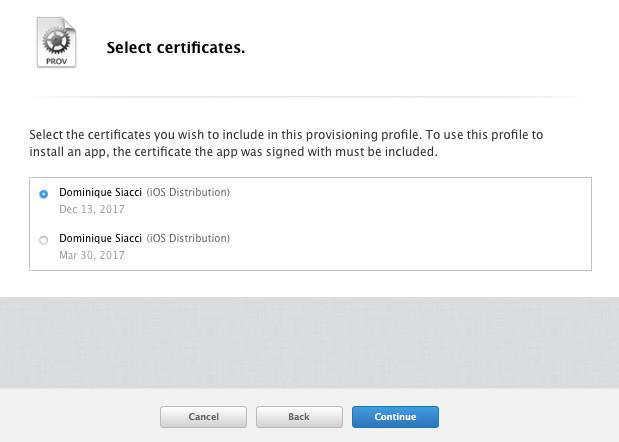Go back with the Back button

tap(299, 416)
